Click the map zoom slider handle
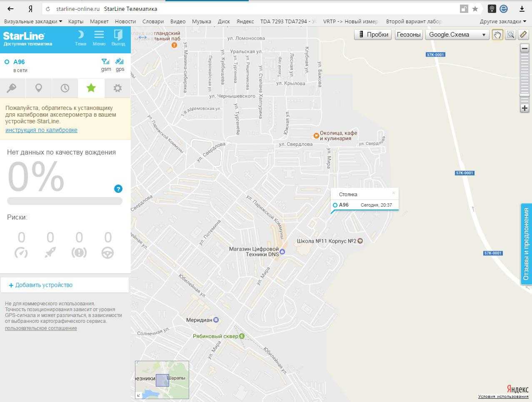532x402 pixels. click(525, 95)
